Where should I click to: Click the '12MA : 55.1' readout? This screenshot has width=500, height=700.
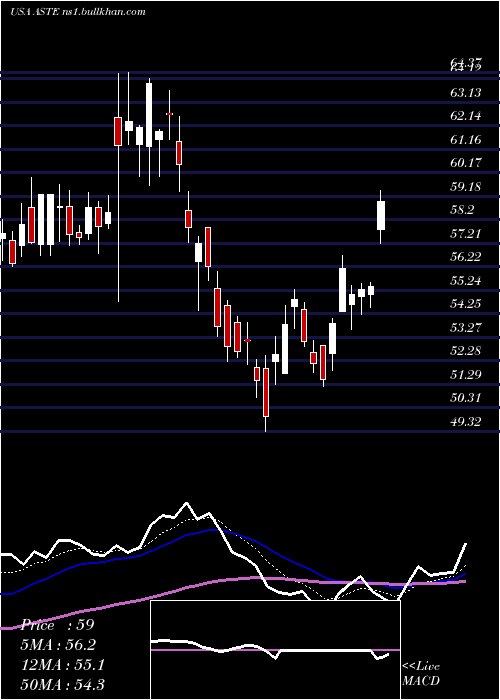point(62,665)
